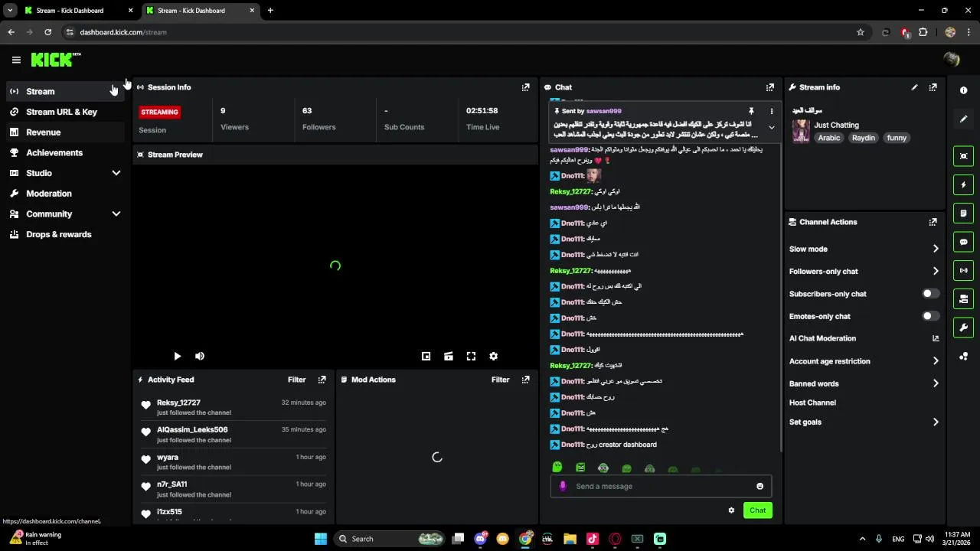Open the emoji picker in chat input
This screenshot has height=551, width=980.
(759, 486)
